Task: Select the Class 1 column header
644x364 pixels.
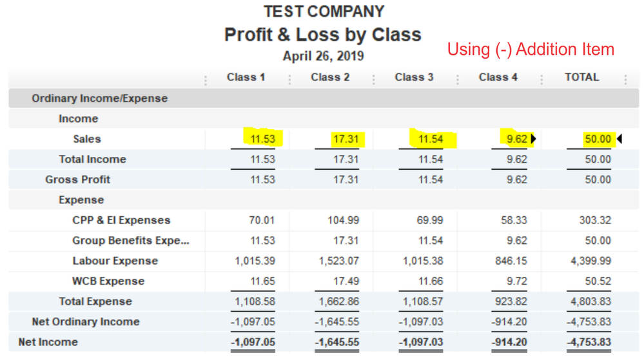Action: point(246,77)
